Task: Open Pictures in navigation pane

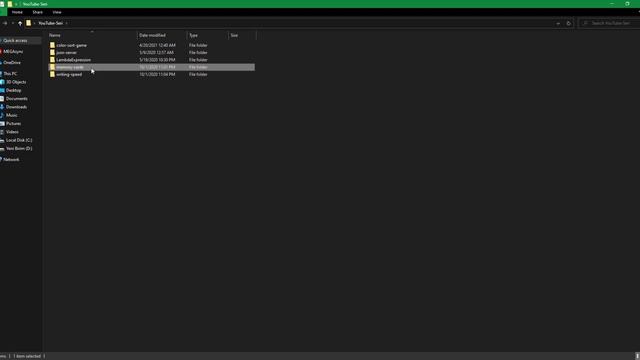Action: click(x=13, y=124)
